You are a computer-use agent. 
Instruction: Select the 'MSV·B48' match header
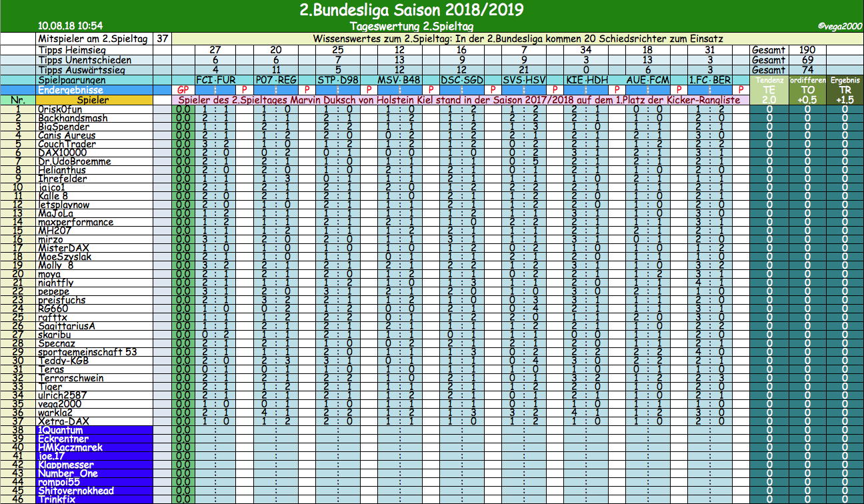point(399,79)
